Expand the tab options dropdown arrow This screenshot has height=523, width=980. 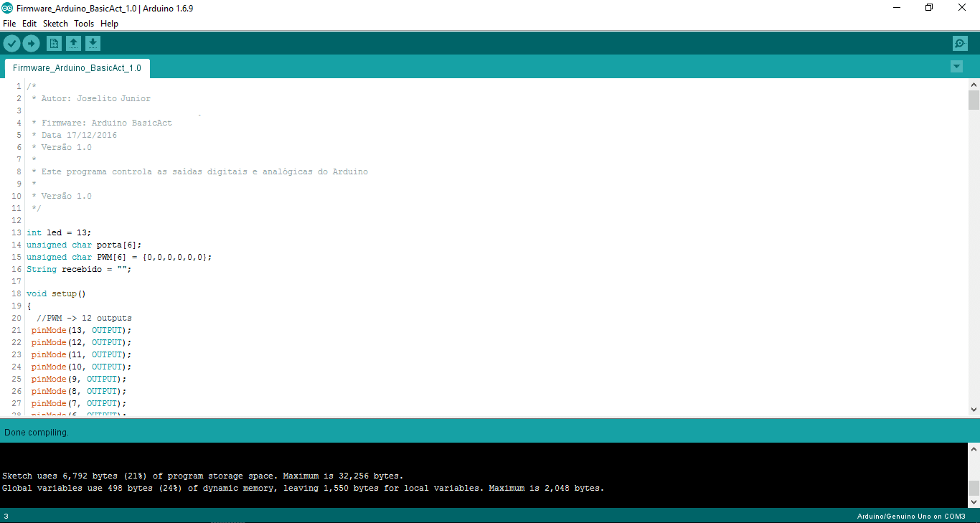pyautogui.click(x=956, y=67)
